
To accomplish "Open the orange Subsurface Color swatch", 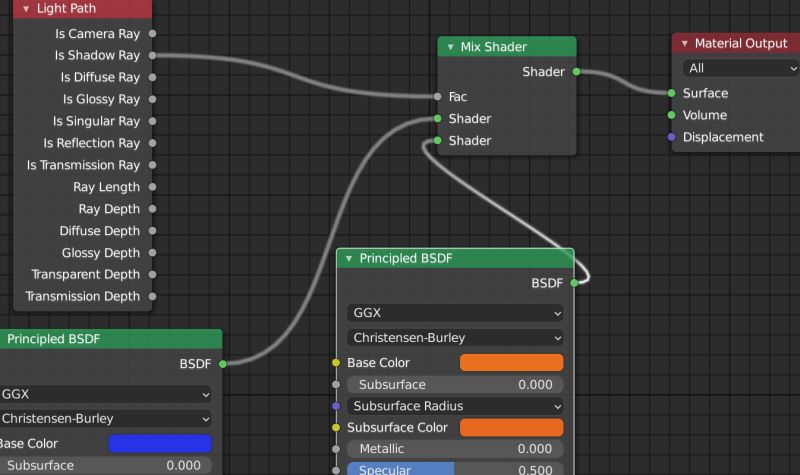I will [512, 428].
